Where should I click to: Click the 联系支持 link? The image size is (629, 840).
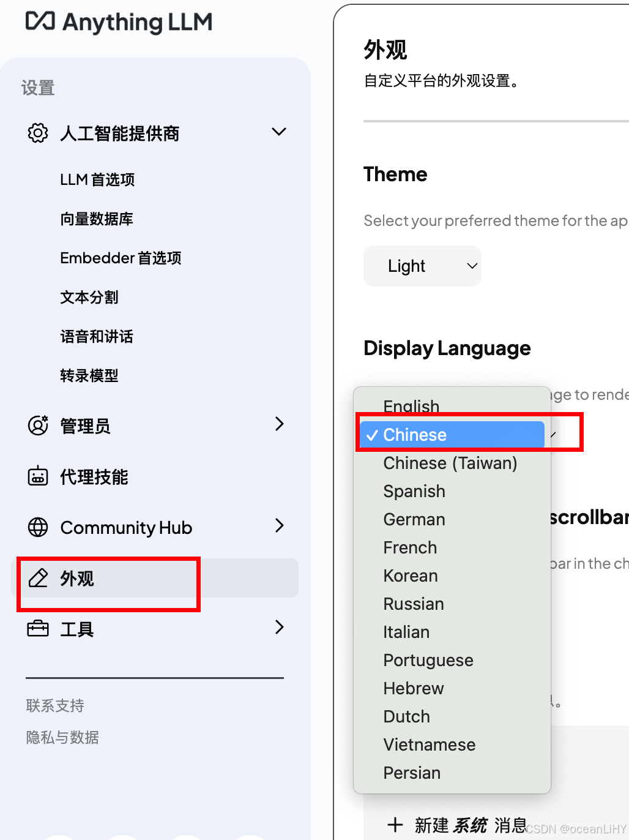[54, 705]
